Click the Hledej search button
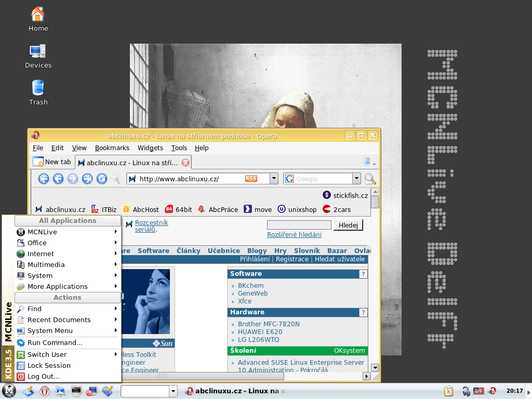Viewport: 532px width, 399px height. [349, 225]
